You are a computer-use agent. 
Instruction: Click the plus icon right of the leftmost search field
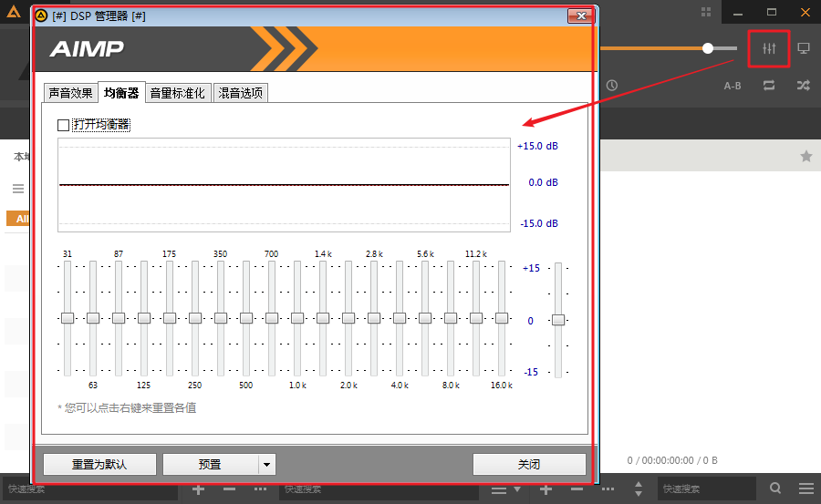[x=198, y=489]
